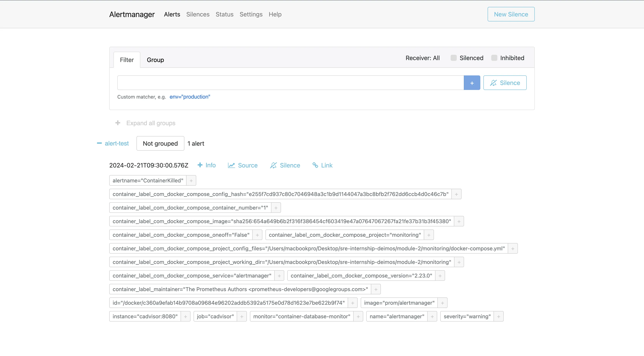Image resolution: width=644 pixels, height=356 pixels.
Task: Click the alert-test group link
Action: pyautogui.click(x=117, y=143)
